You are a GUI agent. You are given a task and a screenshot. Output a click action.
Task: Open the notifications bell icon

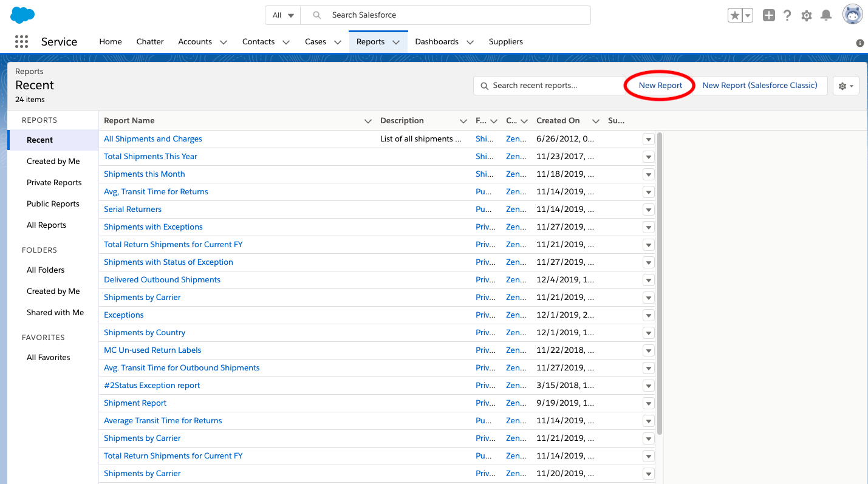tap(825, 16)
